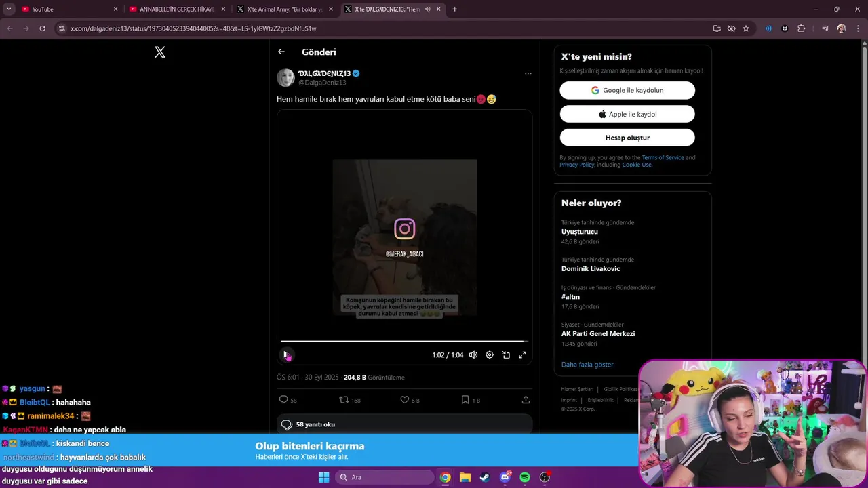Open a new browser tab

(x=454, y=9)
